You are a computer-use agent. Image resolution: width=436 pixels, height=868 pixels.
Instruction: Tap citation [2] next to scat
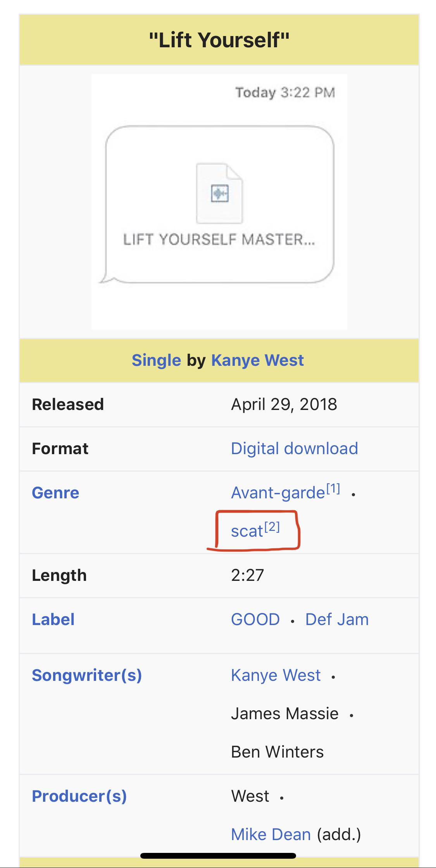tap(272, 527)
